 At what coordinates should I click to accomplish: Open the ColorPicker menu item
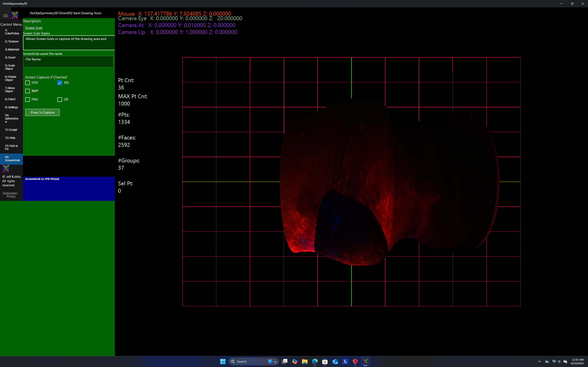[x=11, y=32]
